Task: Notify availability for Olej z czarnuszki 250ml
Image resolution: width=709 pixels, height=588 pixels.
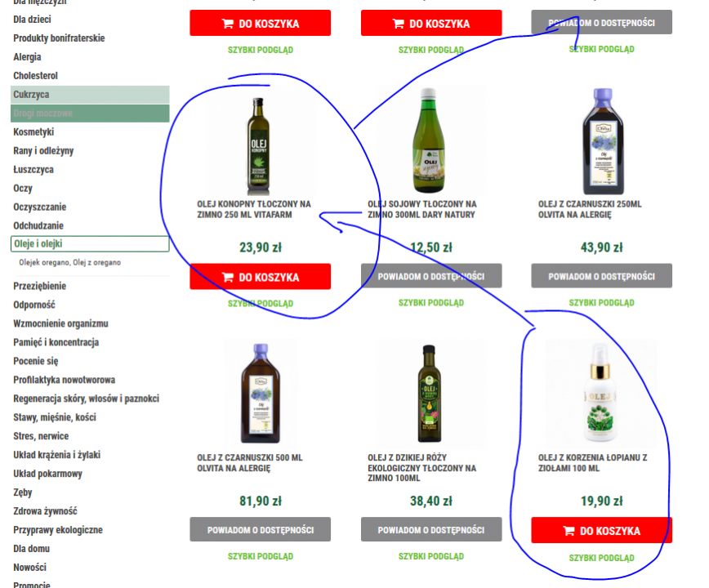Action: pyautogui.click(x=601, y=276)
